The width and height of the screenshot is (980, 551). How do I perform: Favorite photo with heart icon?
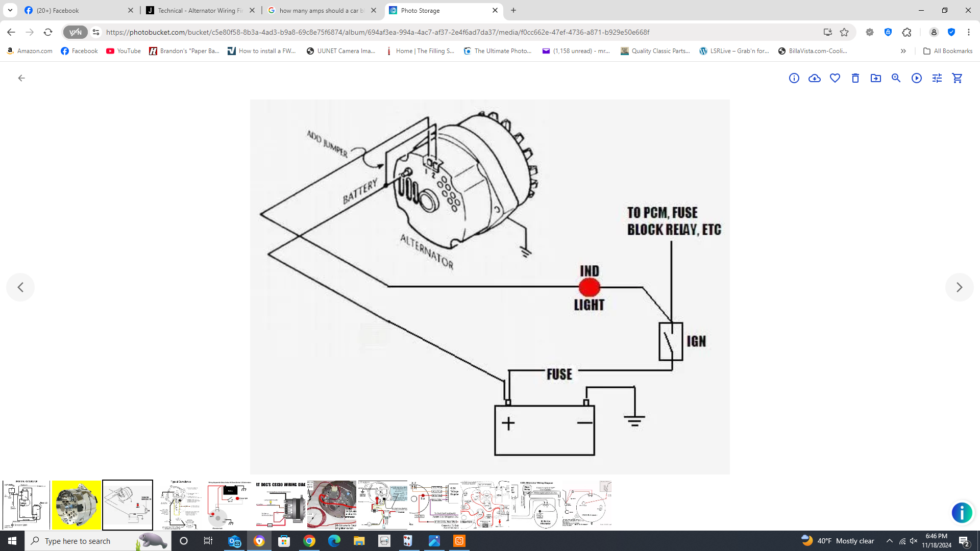[835, 78]
